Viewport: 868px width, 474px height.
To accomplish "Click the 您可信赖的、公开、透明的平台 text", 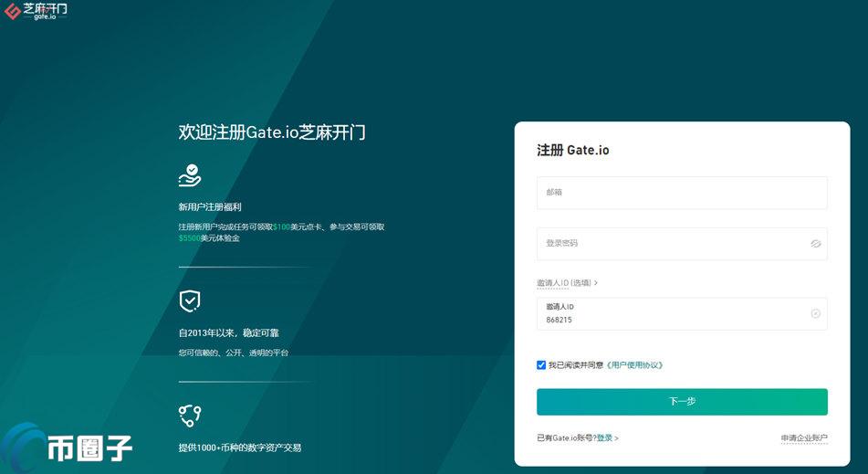I will click(233, 353).
